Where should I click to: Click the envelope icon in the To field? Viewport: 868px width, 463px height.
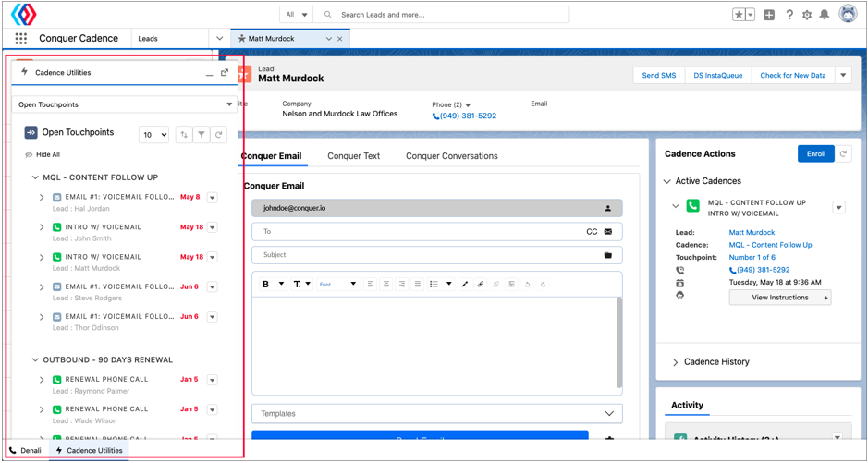(x=608, y=232)
